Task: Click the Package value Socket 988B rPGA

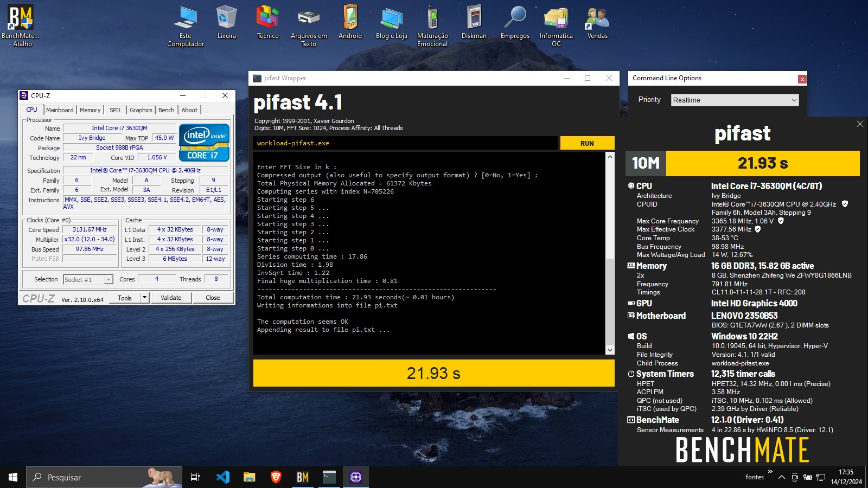Action: tap(119, 147)
